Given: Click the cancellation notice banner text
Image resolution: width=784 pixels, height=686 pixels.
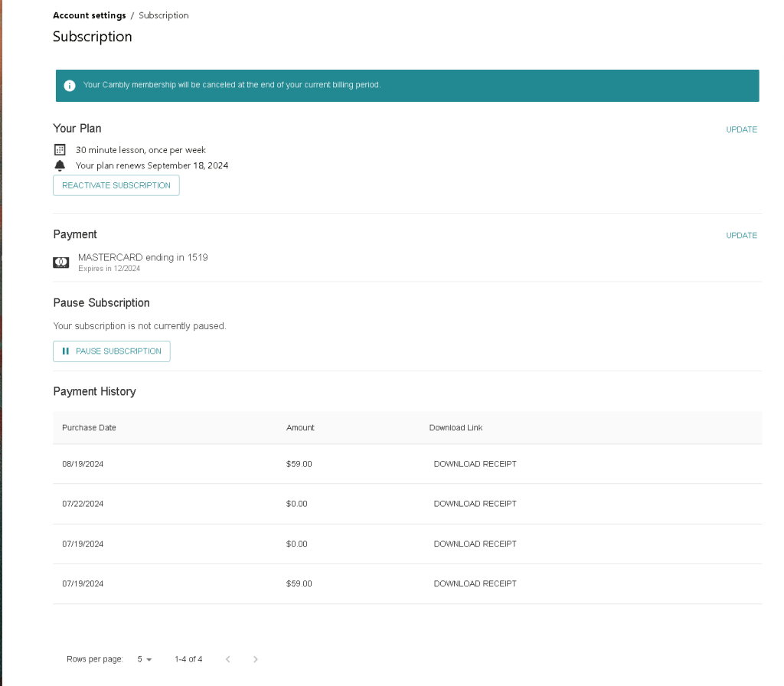Looking at the screenshot, I should click(232, 85).
